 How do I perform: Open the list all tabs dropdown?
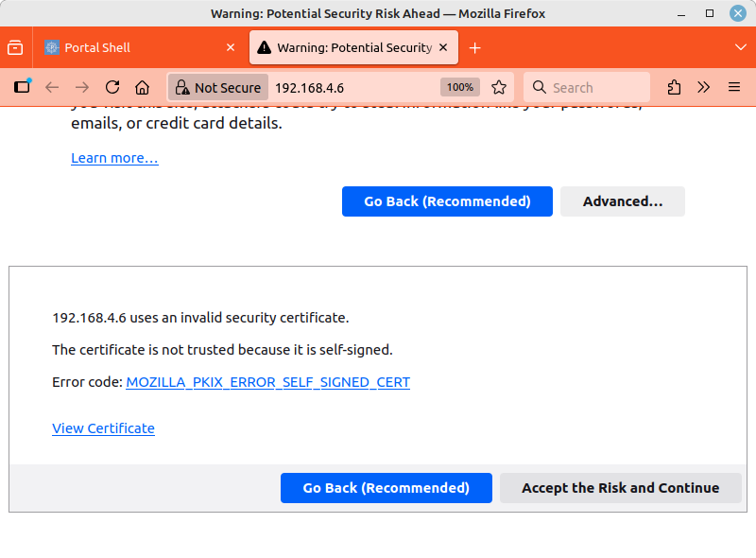click(740, 47)
